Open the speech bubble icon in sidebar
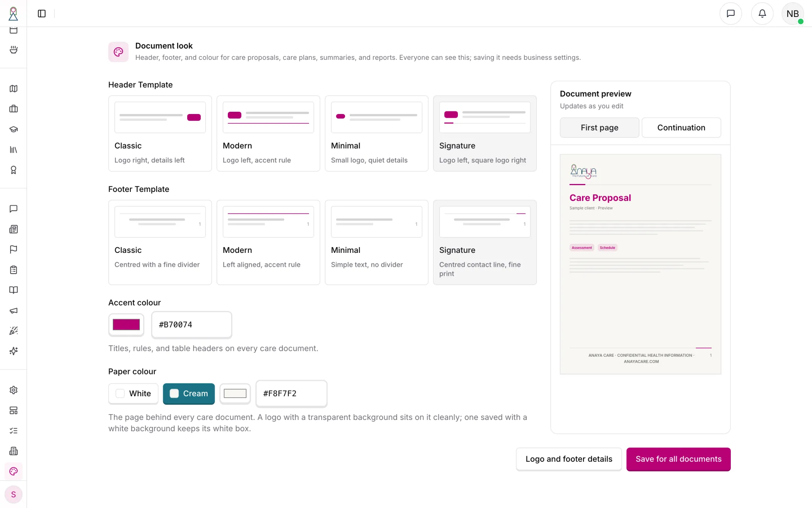The width and height of the screenshot is (812, 508). tap(14, 208)
